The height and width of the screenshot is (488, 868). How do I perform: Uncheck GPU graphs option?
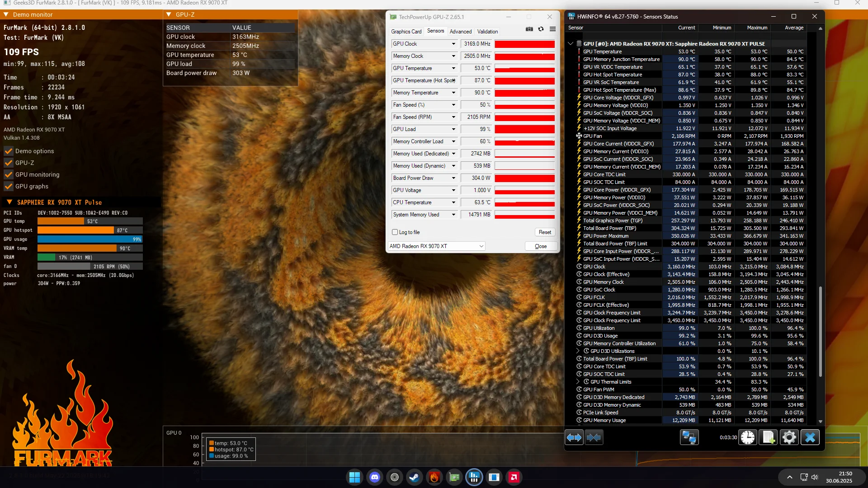click(9, 186)
